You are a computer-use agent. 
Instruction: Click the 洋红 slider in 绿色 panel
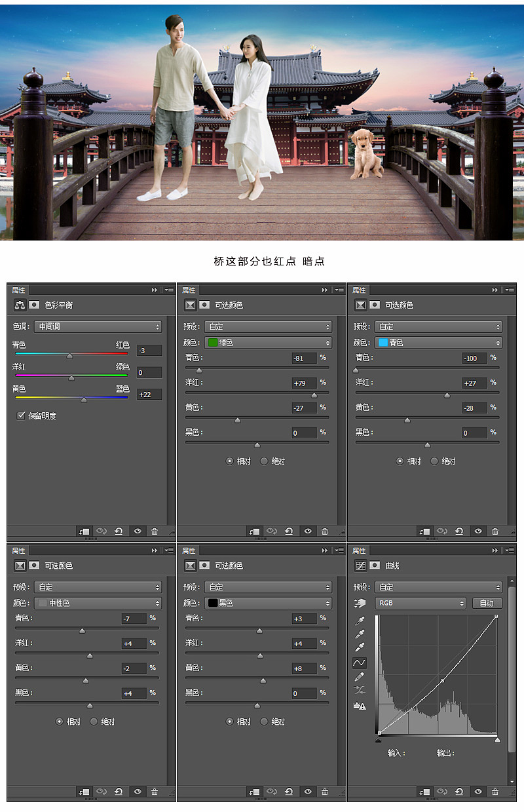(x=257, y=393)
